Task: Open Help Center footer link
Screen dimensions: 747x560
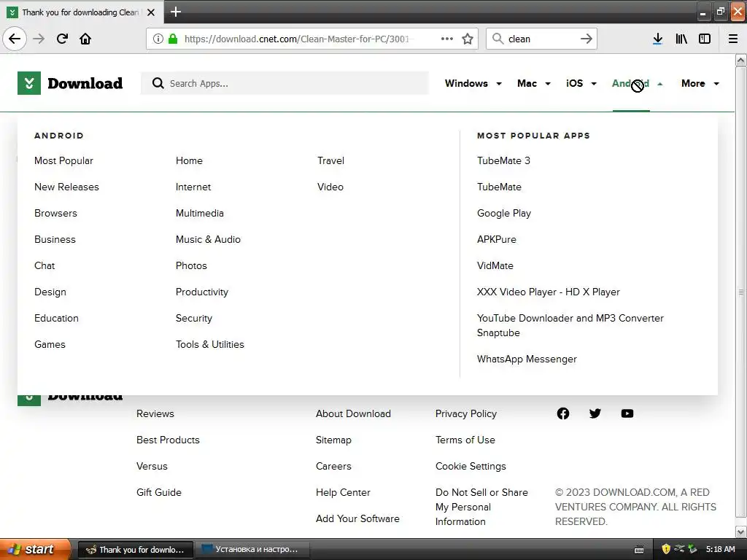Action: pyautogui.click(x=343, y=492)
